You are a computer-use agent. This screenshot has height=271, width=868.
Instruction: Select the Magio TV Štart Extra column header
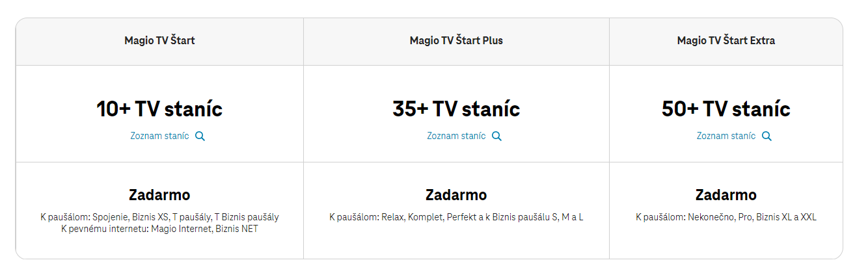[x=726, y=40]
